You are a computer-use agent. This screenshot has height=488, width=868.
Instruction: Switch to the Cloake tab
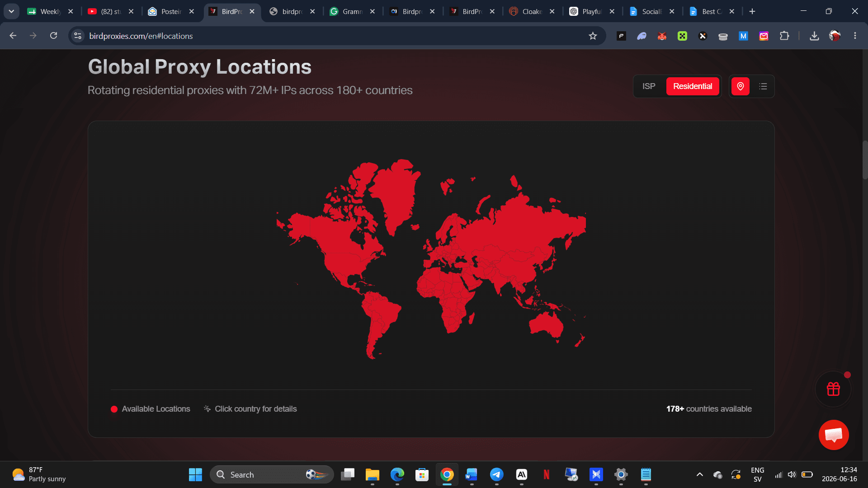(532, 11)
